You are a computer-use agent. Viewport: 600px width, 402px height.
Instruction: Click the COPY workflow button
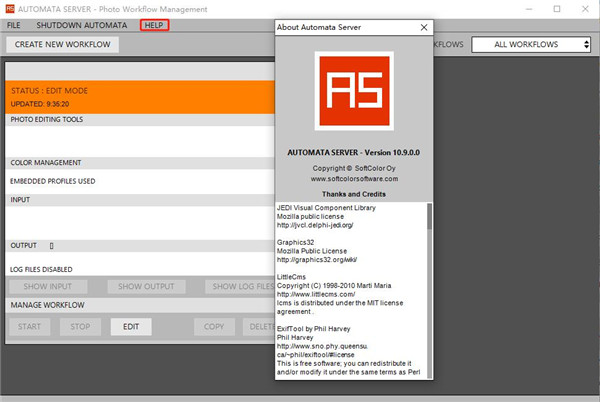(213, 326)
